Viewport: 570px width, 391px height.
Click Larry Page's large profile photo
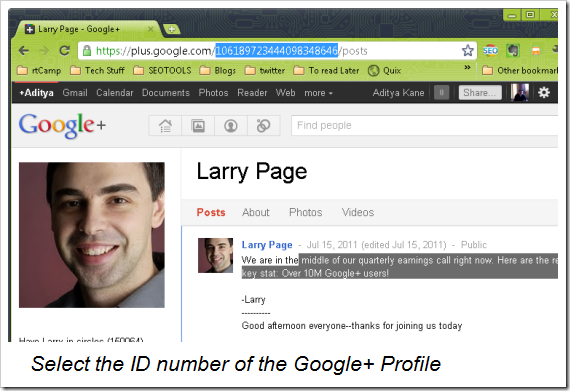tap(92, 235)
